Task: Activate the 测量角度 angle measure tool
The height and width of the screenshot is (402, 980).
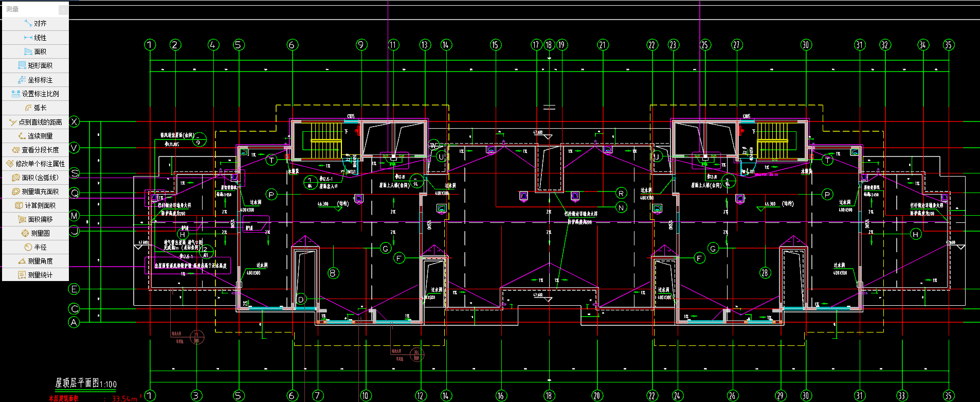Action: (x=35, y=261)
